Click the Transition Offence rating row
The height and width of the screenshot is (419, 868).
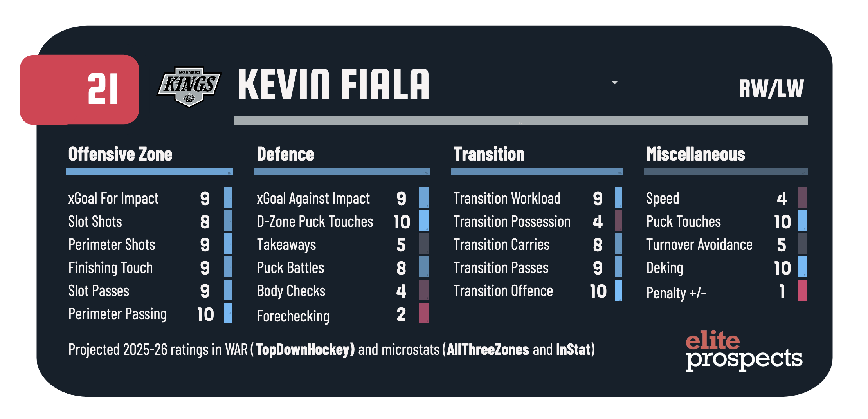click(536, 291)
